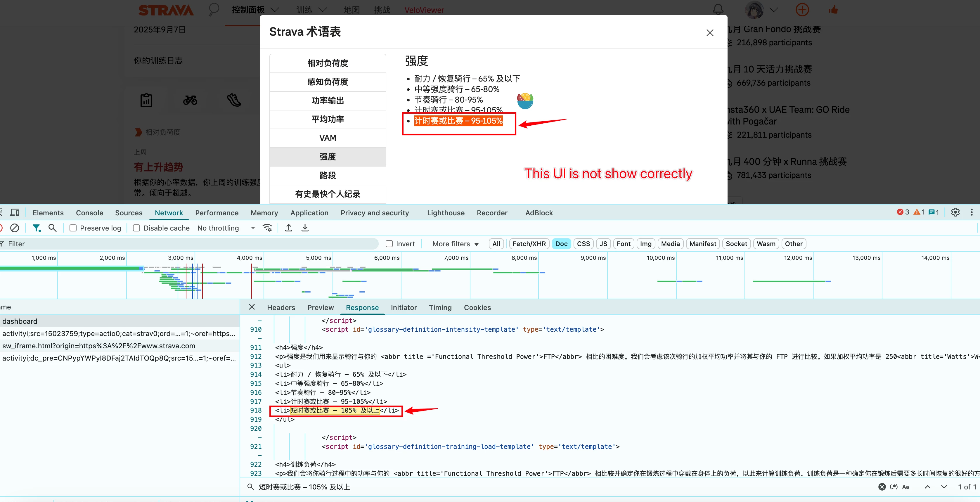Open DevTools settings gear icon
This screenshot has height=502, width=980.
click(x=955, y=212)
